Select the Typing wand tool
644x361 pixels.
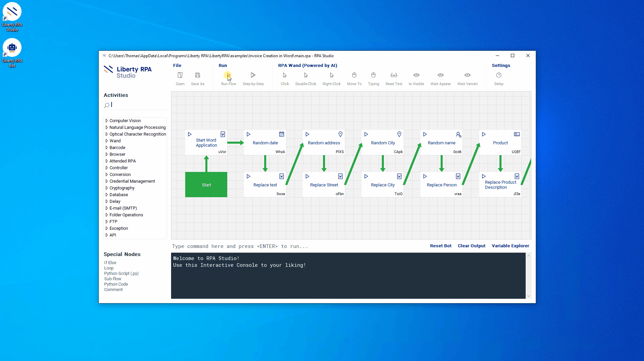click(x=373, y=75)
